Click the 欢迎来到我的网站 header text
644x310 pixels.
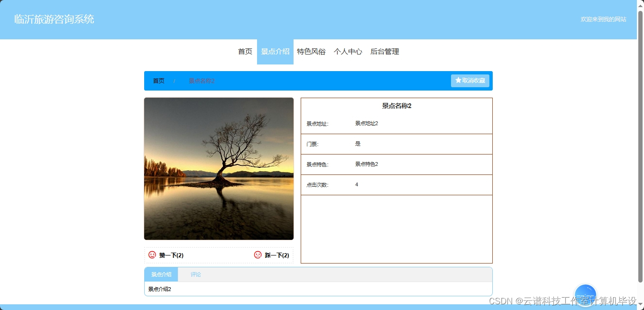[603, 20]
